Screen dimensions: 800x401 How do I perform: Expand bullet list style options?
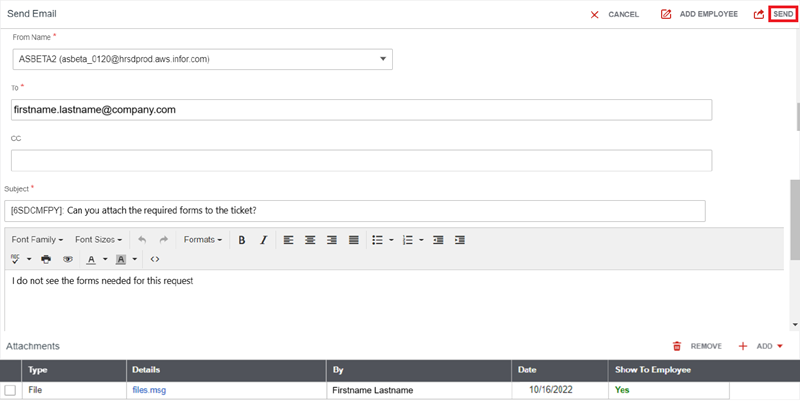tap(391, 240)
